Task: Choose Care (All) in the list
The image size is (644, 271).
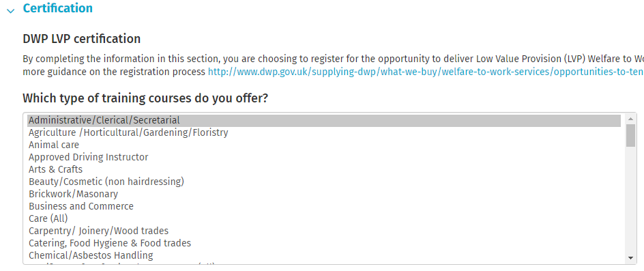Action: click(324, 218)
